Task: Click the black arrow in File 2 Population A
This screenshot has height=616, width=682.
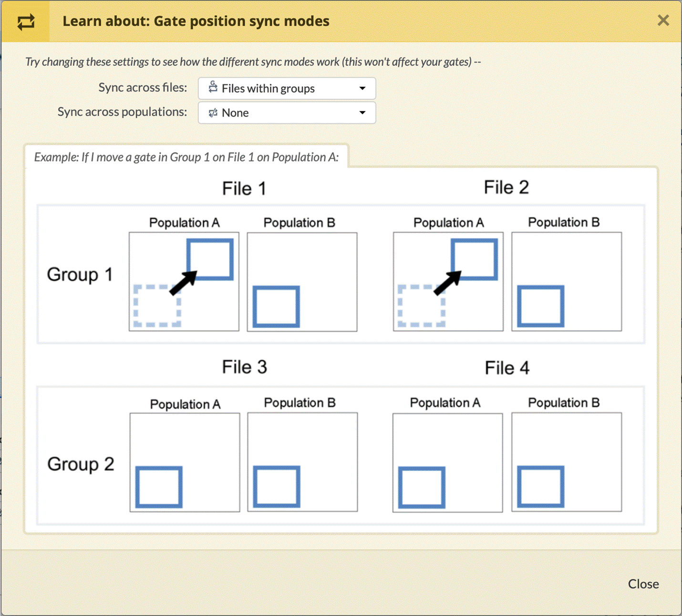Action: tap(448, 283)
